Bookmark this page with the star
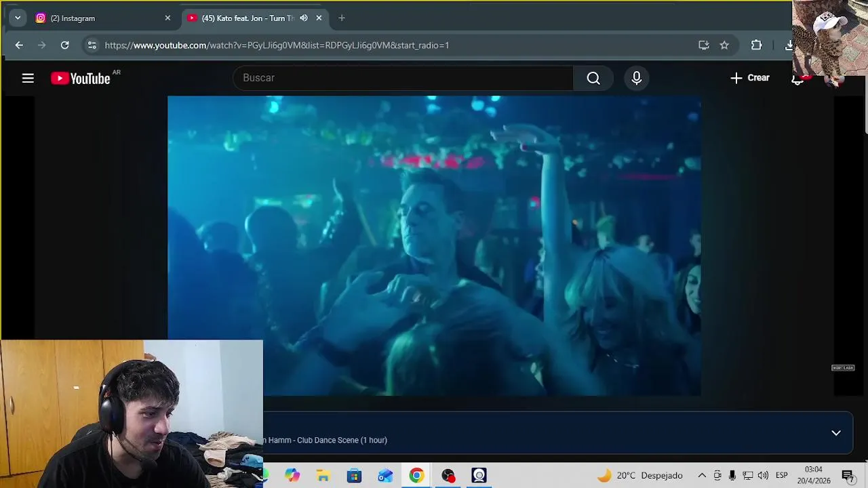868x488 pixels. (724, 45)
